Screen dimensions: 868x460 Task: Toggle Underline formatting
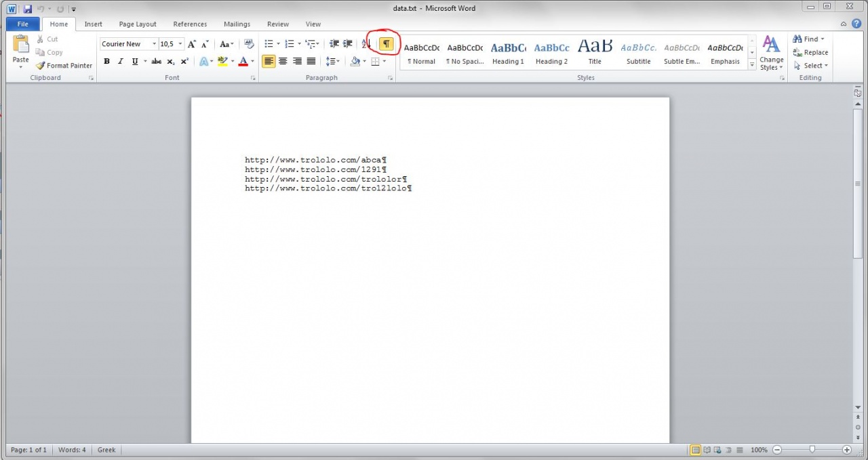[x=135, y=62]
